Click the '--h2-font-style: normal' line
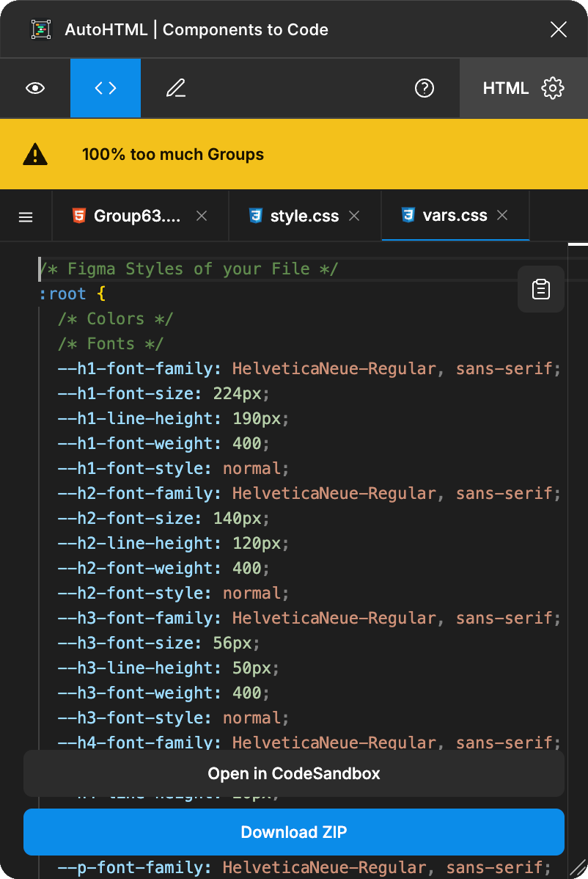The image size is (588, 879). click(x=174, y=593)
